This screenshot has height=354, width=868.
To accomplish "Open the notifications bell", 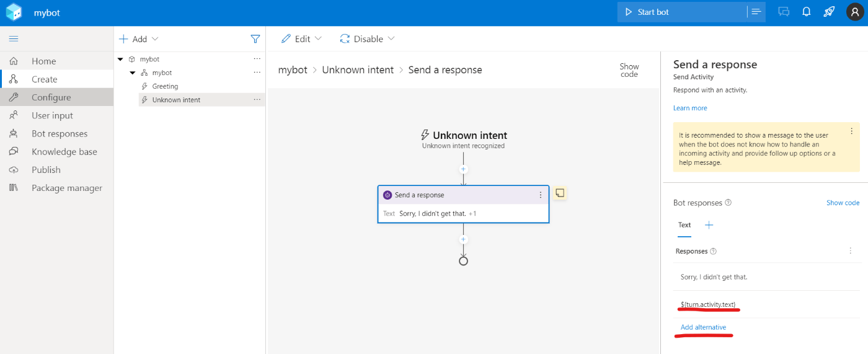I will click(807, 12).
